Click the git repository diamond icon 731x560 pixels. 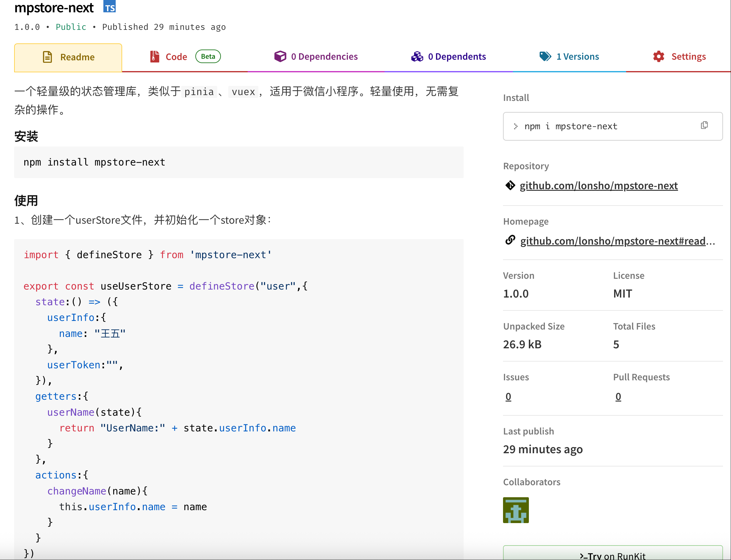[510, 185]
